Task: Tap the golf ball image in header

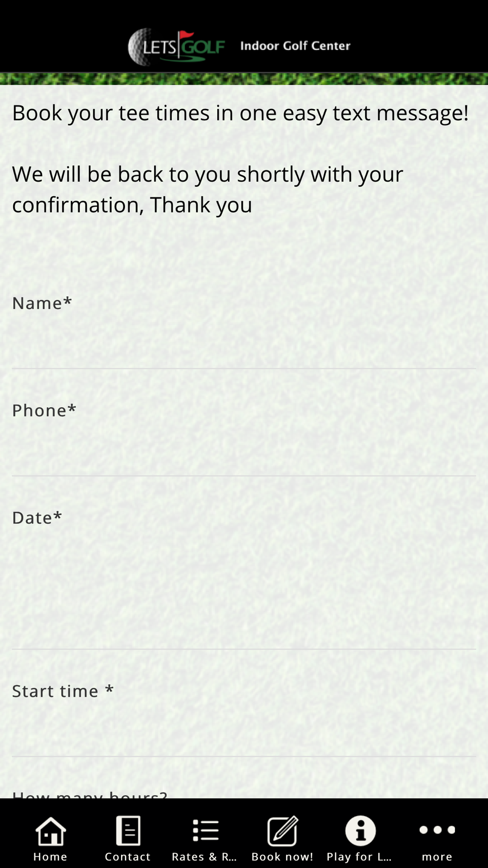Action: (x=138, y=47)
